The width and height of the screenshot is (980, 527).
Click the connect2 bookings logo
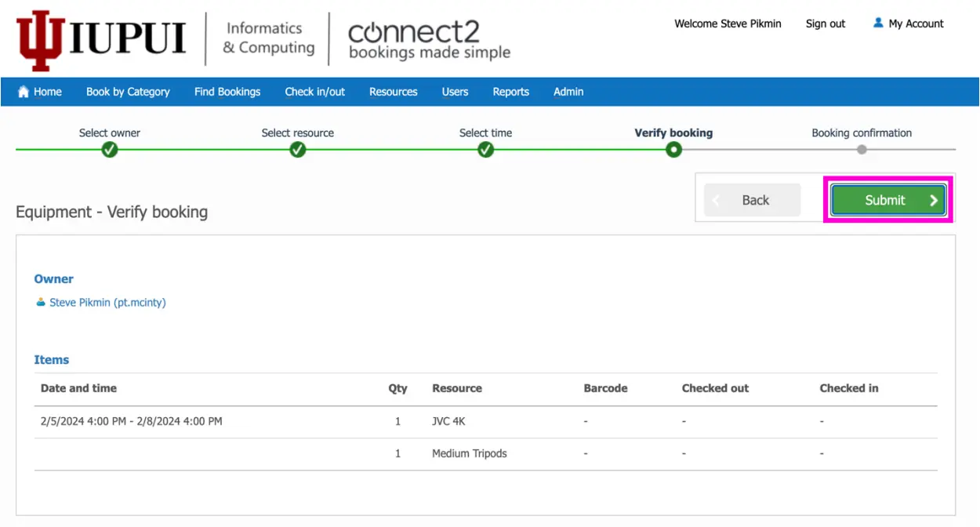pos(429,40)
